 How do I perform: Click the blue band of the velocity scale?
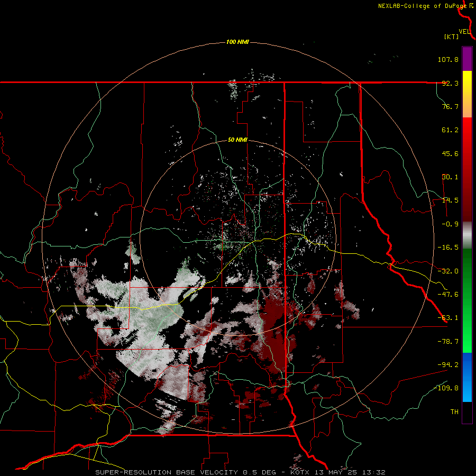[x=467, y=377]
